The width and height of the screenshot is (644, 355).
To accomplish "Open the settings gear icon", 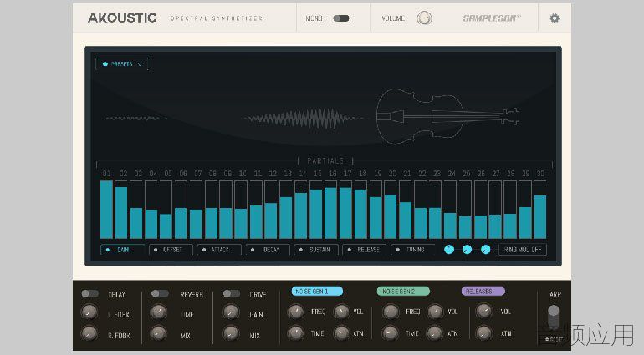I will point(554,18).
